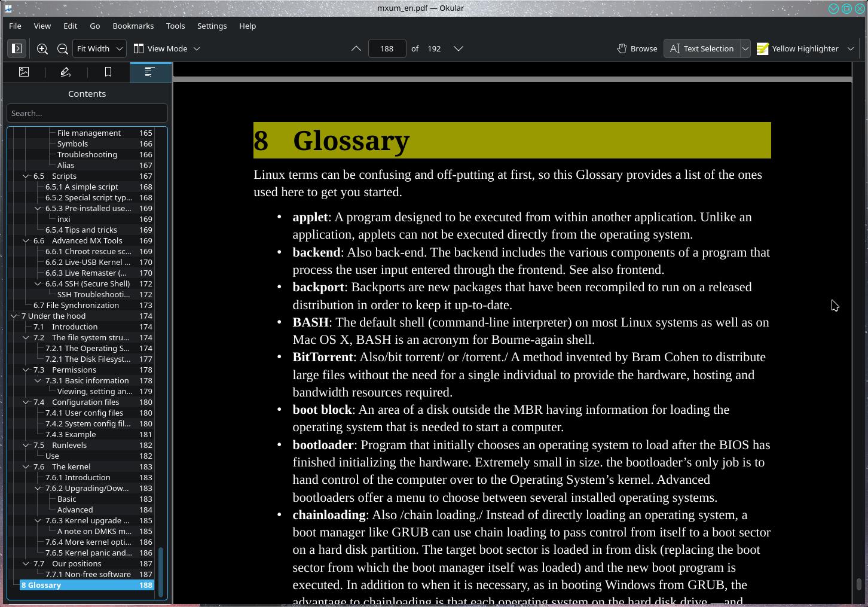This screenshot has width=868, height=607.
Task: Click the zoom in magnifier icon
Action: (x=42, y=48)
